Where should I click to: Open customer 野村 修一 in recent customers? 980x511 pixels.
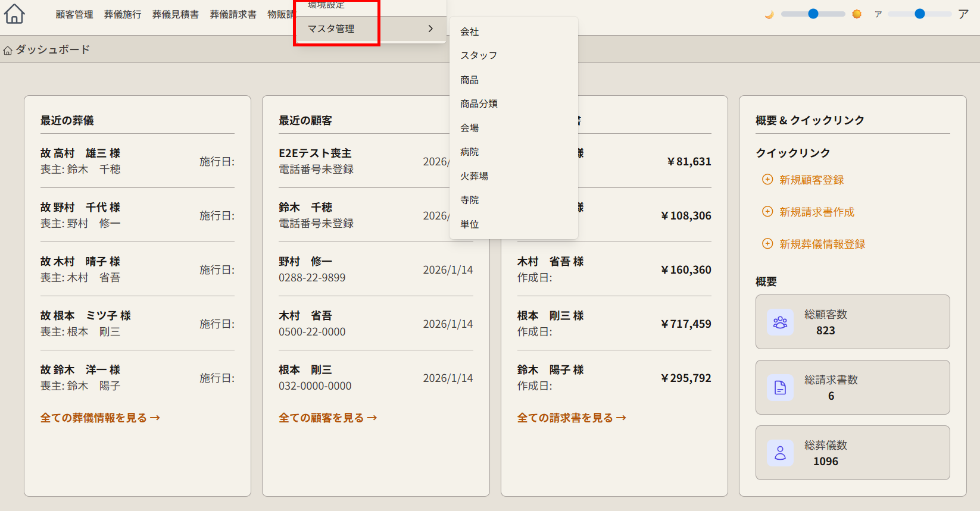click(x=305, y=261)
